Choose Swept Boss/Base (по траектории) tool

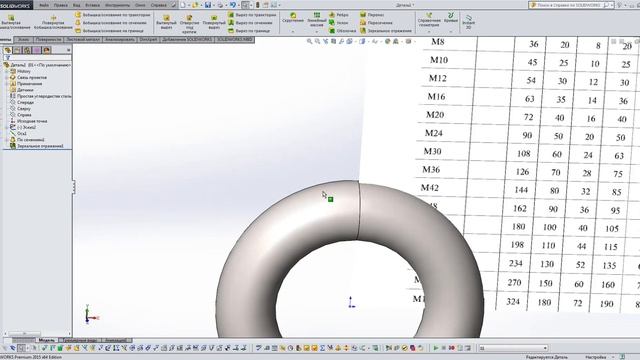(x=113, y=15)
